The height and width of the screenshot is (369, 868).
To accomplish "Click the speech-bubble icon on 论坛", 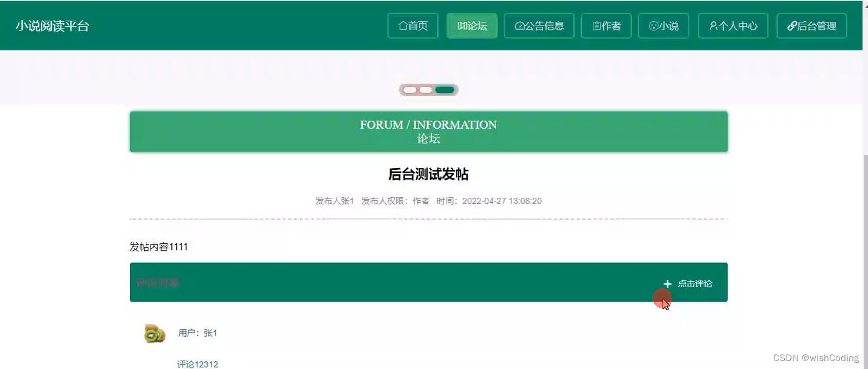I will click(461, 25).
